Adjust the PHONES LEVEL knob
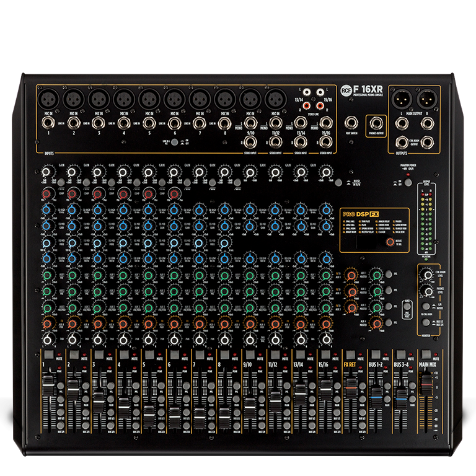This screenshot has width=476, height=476. click(428, 292)
